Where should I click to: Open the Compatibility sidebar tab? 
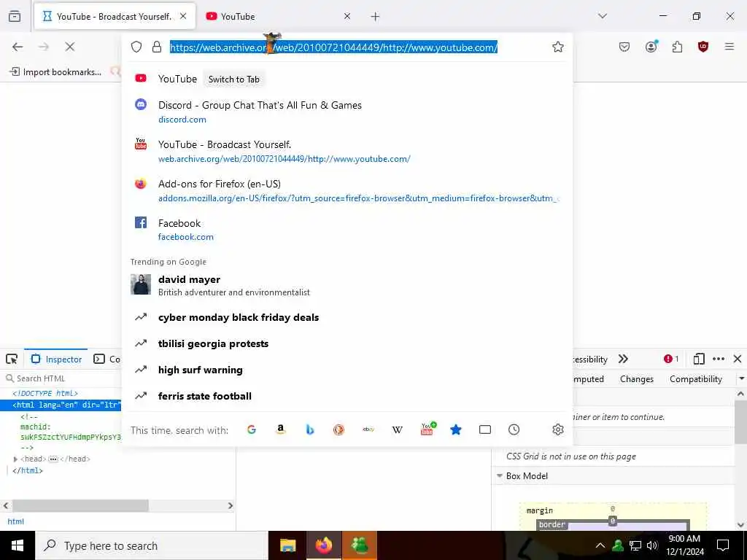[695, 379]
